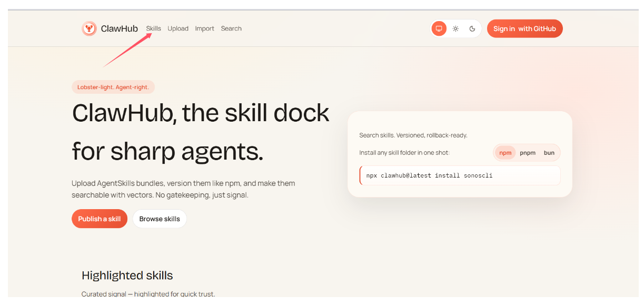Screen dimensions: 644x305
Task: Click the ClawHub brand name
Action: click(120, 28)
